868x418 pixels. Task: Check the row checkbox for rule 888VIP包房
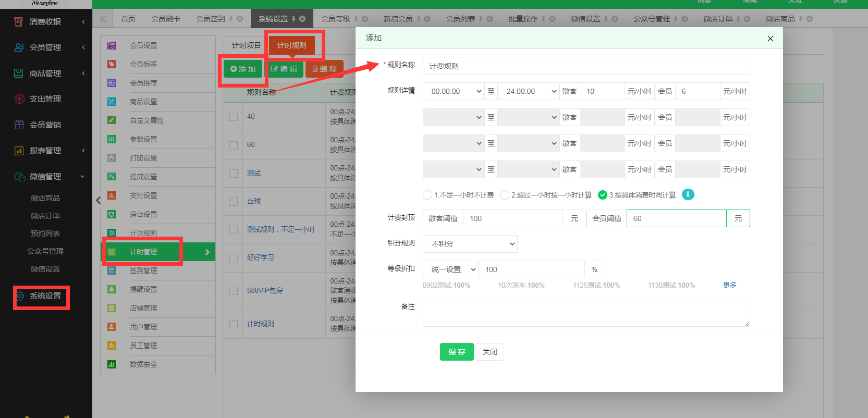click(234, 290)
